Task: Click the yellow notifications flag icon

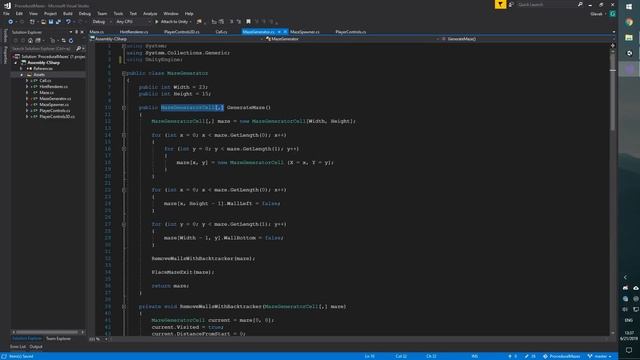Action: 500,4
